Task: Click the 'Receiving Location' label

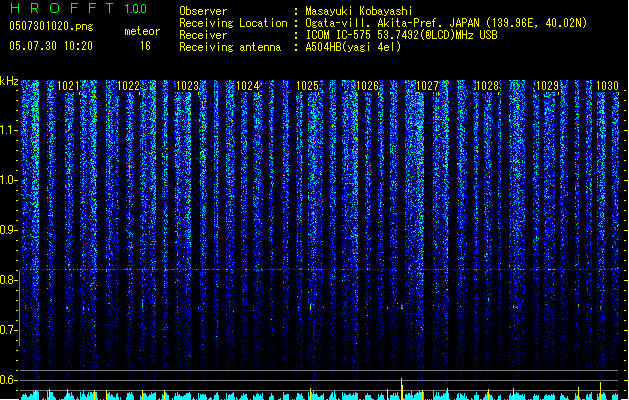Action: tap(233, 23)
